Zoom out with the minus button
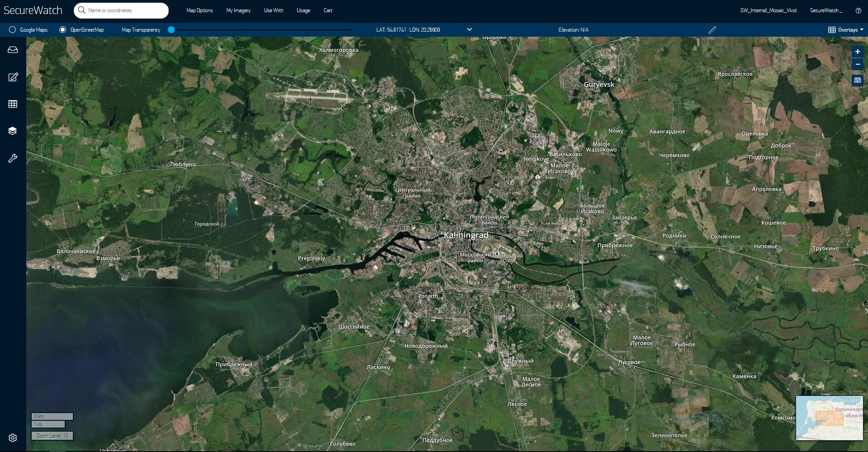This screenshot has width=868, height=452. 858,64
